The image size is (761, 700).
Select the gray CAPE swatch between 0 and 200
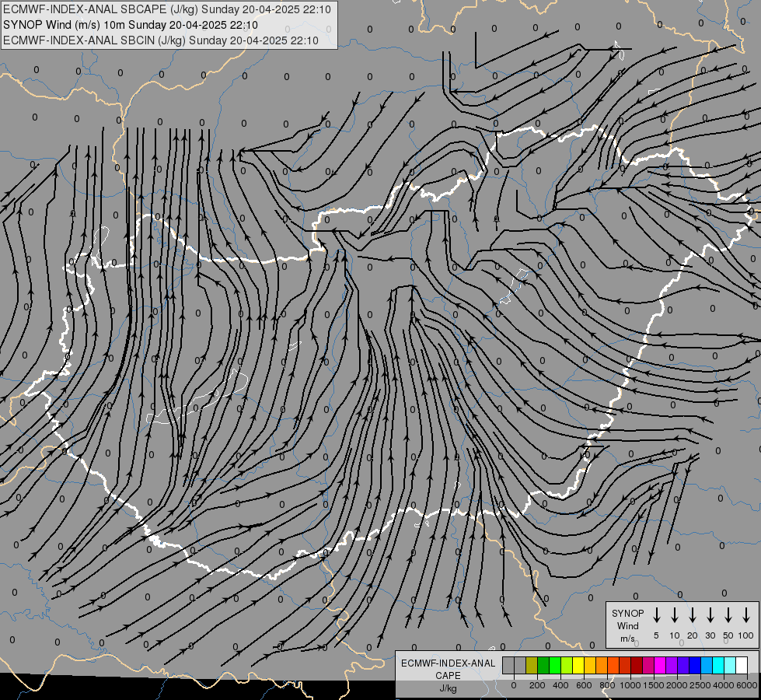pyautogui.click(x=520, y=665)
